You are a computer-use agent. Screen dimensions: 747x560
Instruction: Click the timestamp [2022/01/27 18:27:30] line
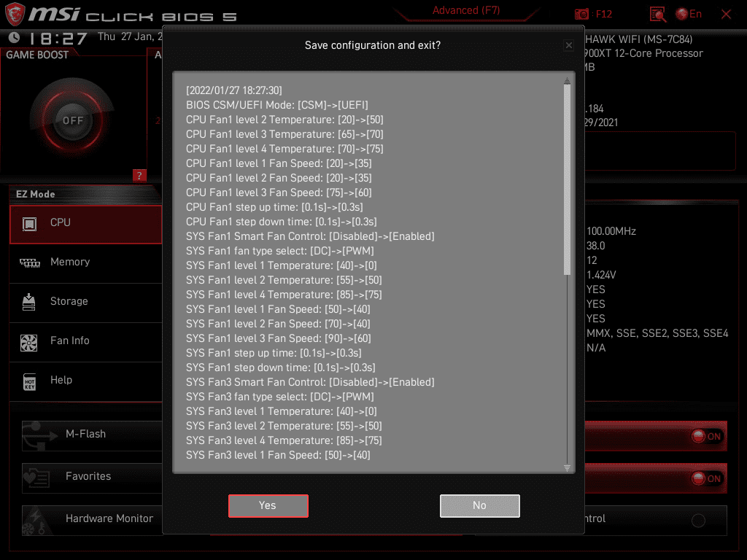234,90
